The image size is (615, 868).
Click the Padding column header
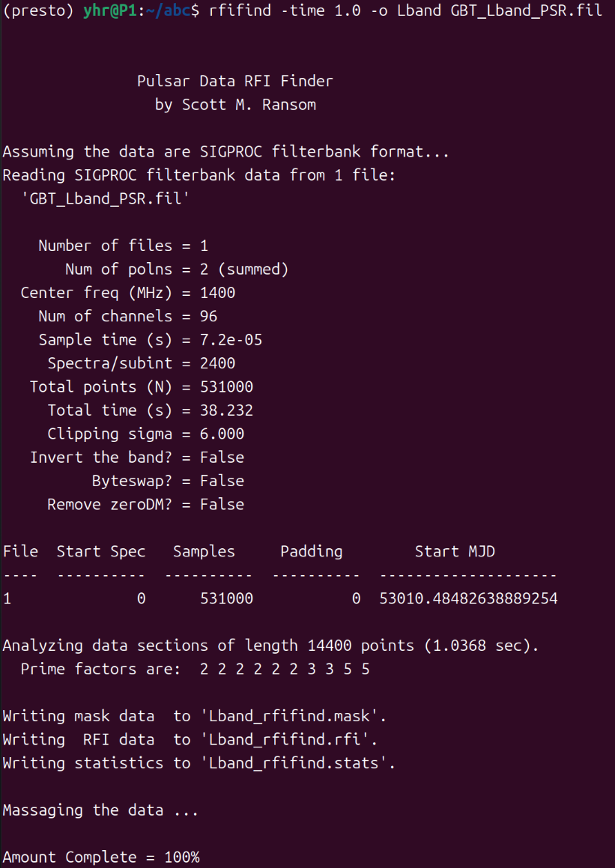click(311, 552)
